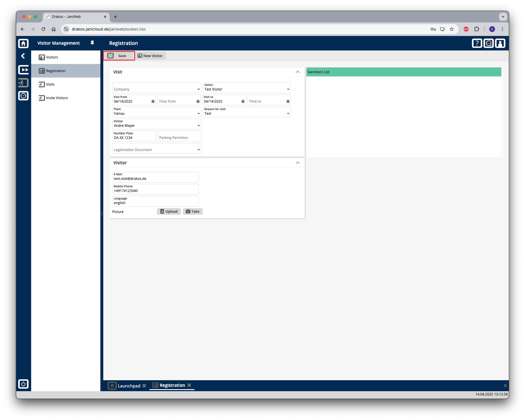Click the Upload picture button
525x420 pixels.
click(169, 212)
